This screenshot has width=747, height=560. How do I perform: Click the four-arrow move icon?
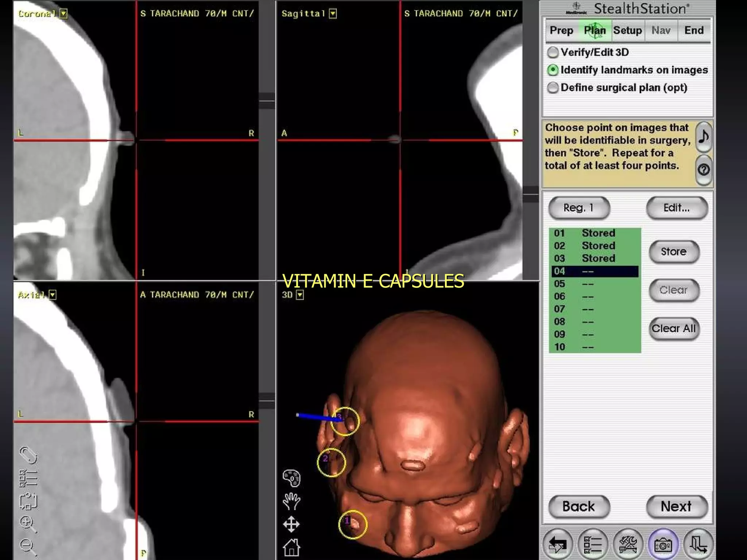pos(291,525)
